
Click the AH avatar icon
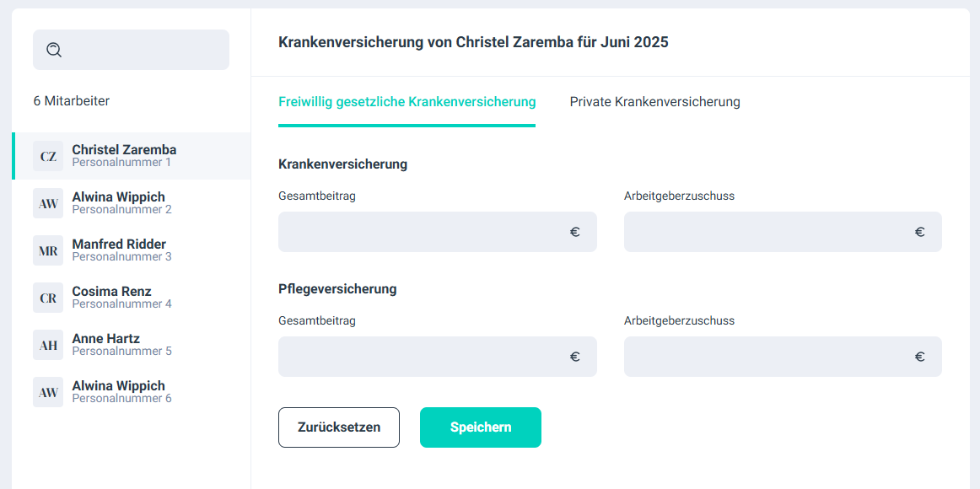[x=48, y=345]
